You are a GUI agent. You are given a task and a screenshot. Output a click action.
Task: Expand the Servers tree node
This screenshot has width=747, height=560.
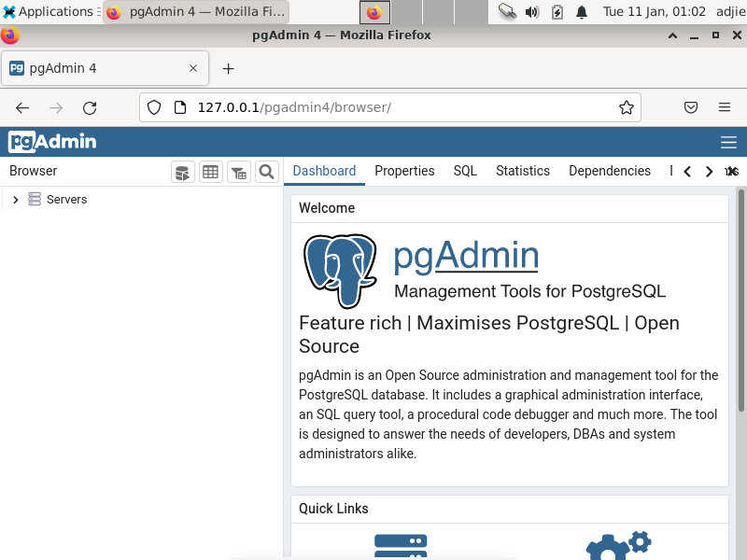pos(15,200)
